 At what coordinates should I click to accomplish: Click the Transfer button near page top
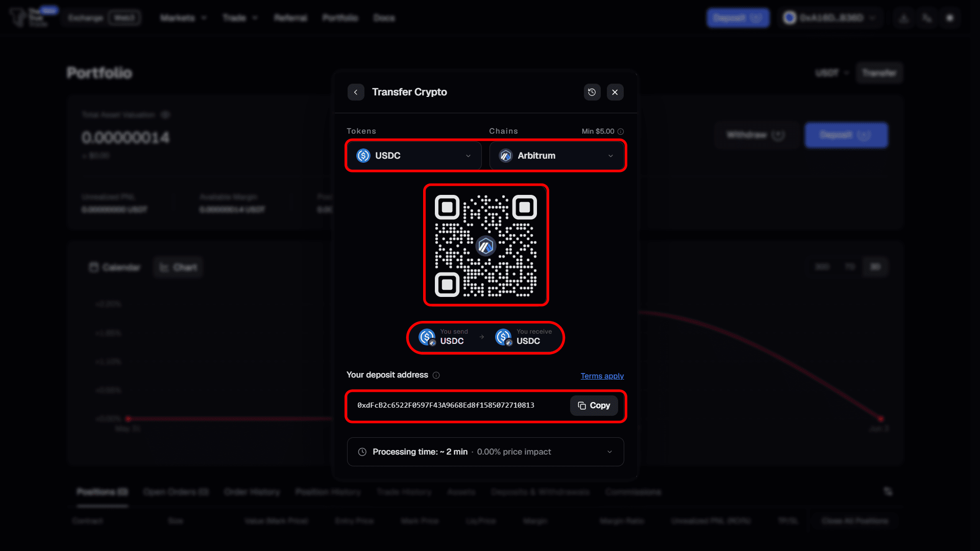[x=879, y=73]
